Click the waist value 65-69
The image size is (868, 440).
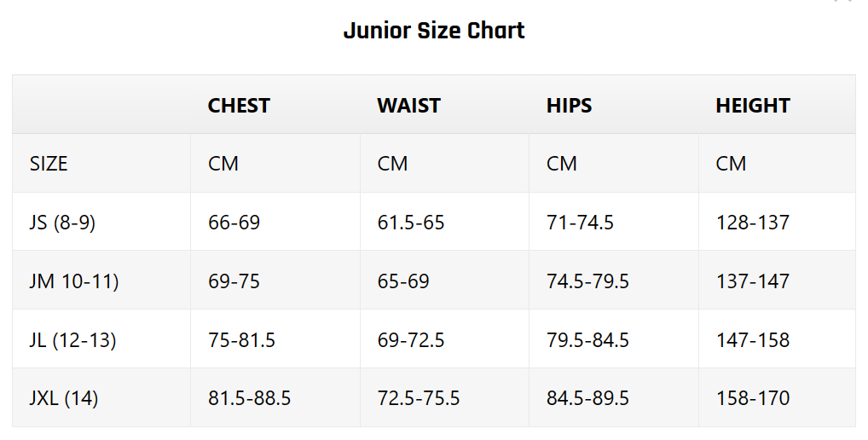[x=403, y=281]
